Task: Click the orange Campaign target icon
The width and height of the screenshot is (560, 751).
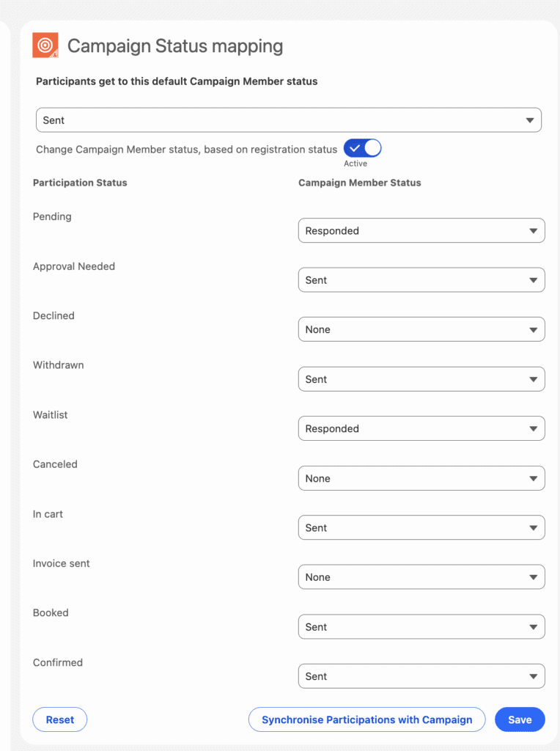Action: [45, 45]
